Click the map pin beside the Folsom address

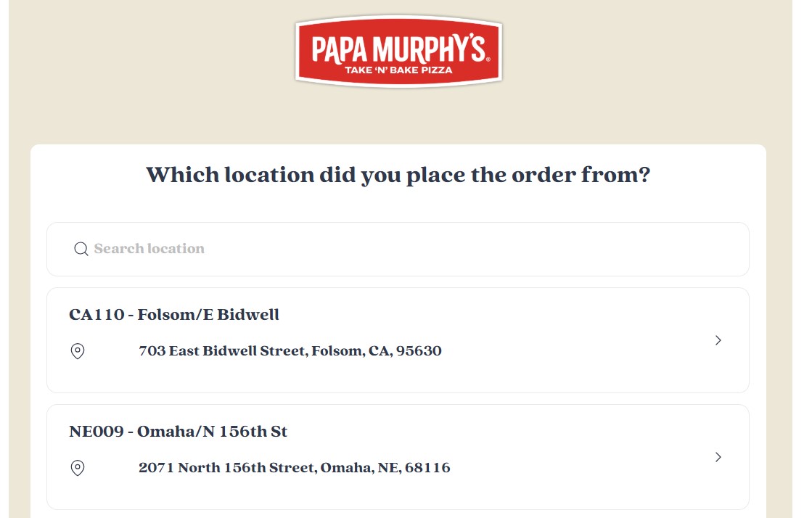78,351
